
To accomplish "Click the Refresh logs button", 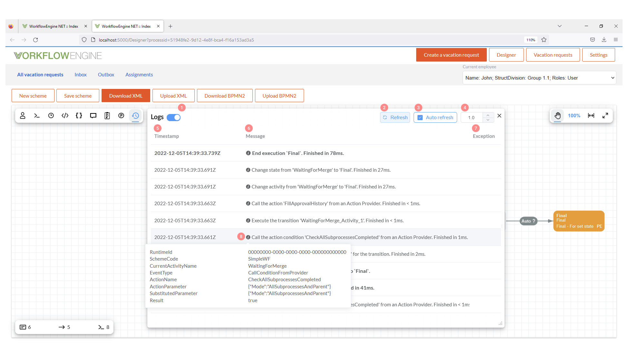I will (x=395, y=118).
